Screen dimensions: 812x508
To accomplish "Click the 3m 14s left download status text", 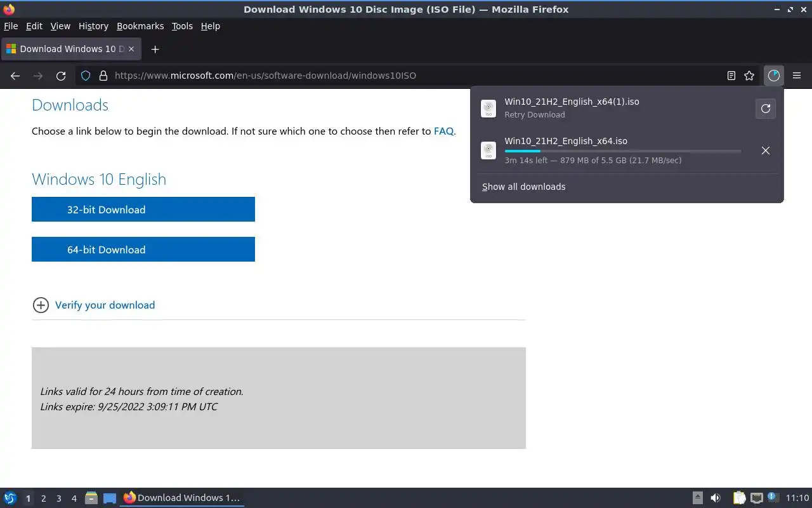I will tap(593, 161).
